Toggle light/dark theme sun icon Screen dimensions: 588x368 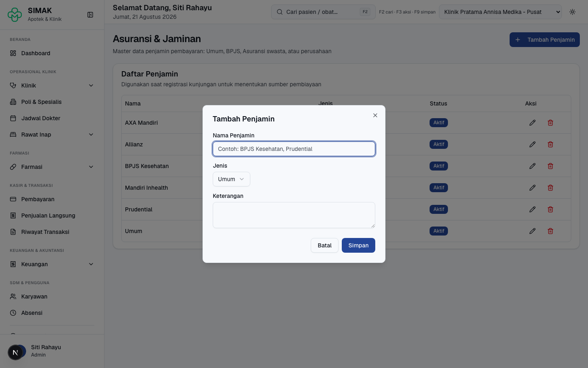572,12
